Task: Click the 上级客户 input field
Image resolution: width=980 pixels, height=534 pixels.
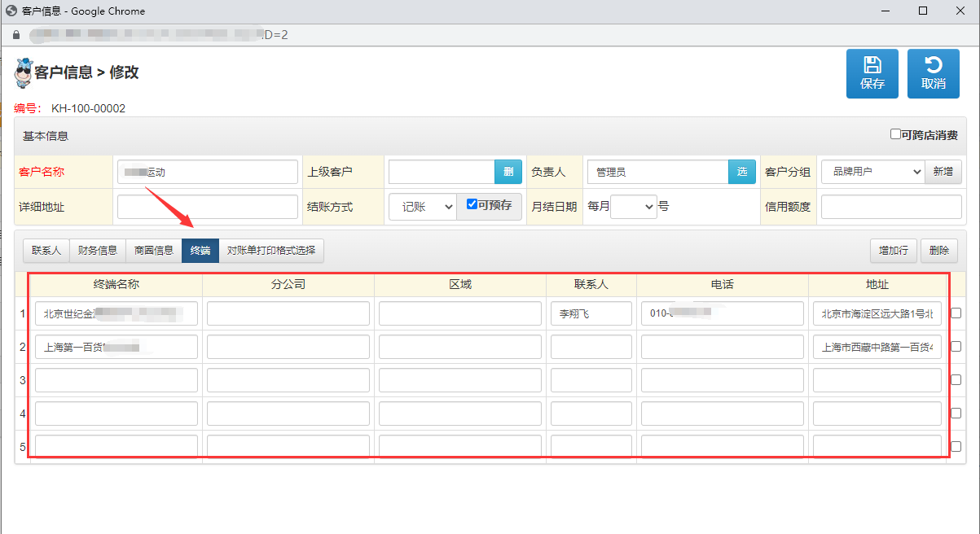Action: coord(442,172)
